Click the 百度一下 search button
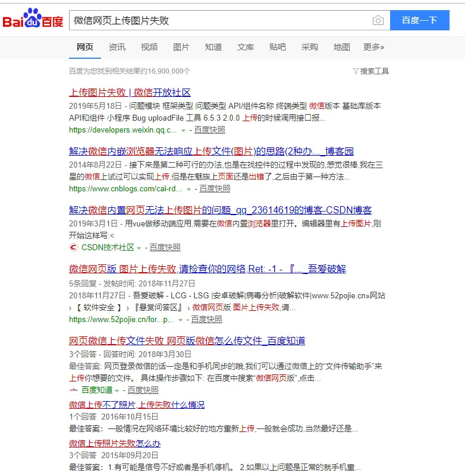Viewport: 465px width, 476px height. point(419,20)
